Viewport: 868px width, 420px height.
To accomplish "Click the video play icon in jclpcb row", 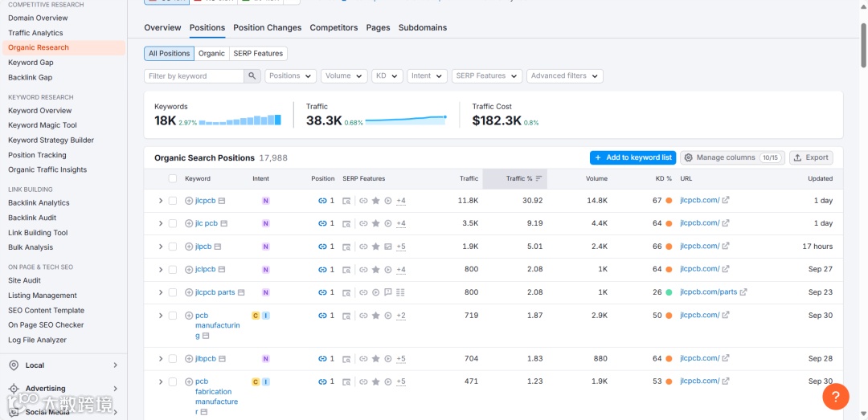I will pos(388,270).
